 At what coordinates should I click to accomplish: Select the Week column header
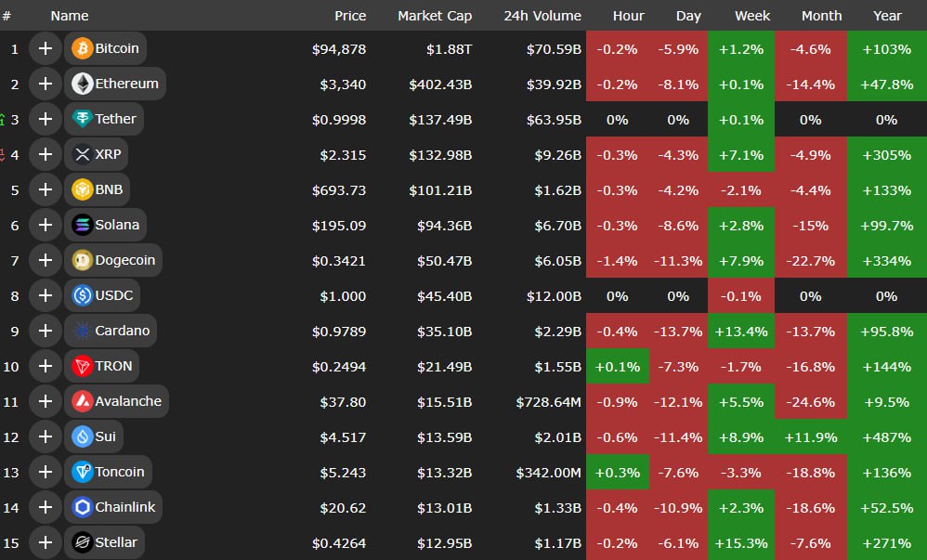point(752,16)
